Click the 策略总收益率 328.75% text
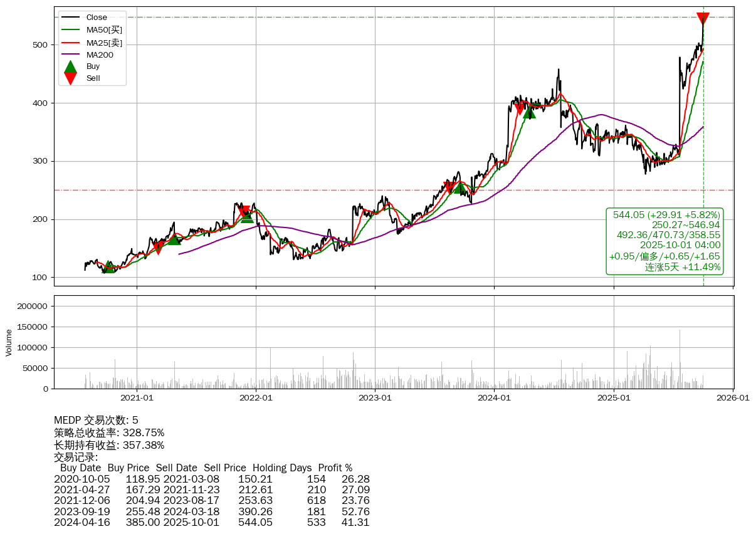 click(109, 432)
